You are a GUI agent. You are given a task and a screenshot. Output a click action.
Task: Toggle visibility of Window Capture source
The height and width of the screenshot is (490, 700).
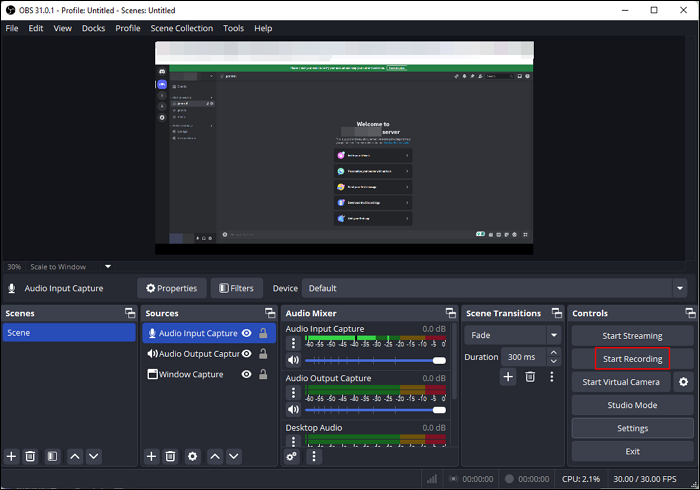click(246, 374)
